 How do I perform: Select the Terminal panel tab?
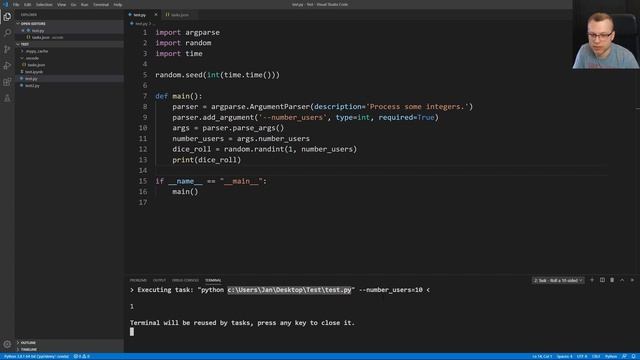(213, 280)
